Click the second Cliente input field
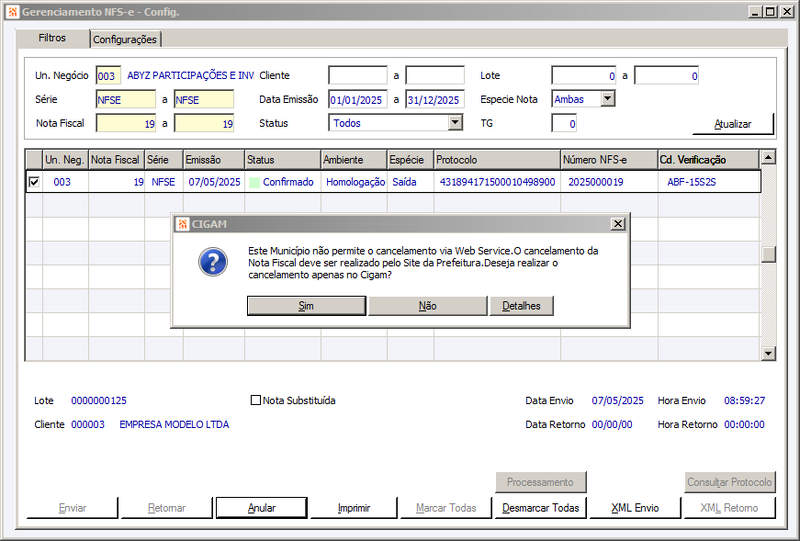 click(x=435, y=75)
